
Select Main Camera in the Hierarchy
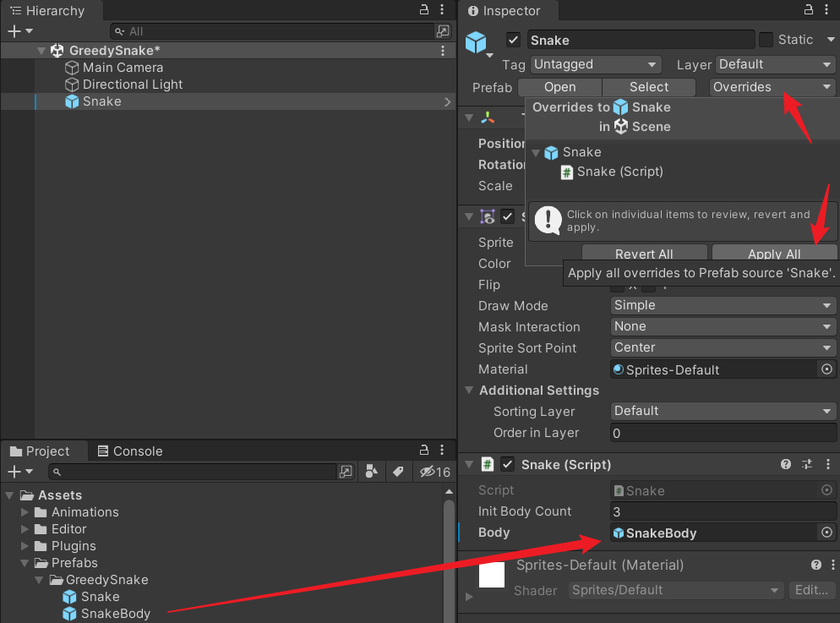pyautogui.click(x=123, y=68)
